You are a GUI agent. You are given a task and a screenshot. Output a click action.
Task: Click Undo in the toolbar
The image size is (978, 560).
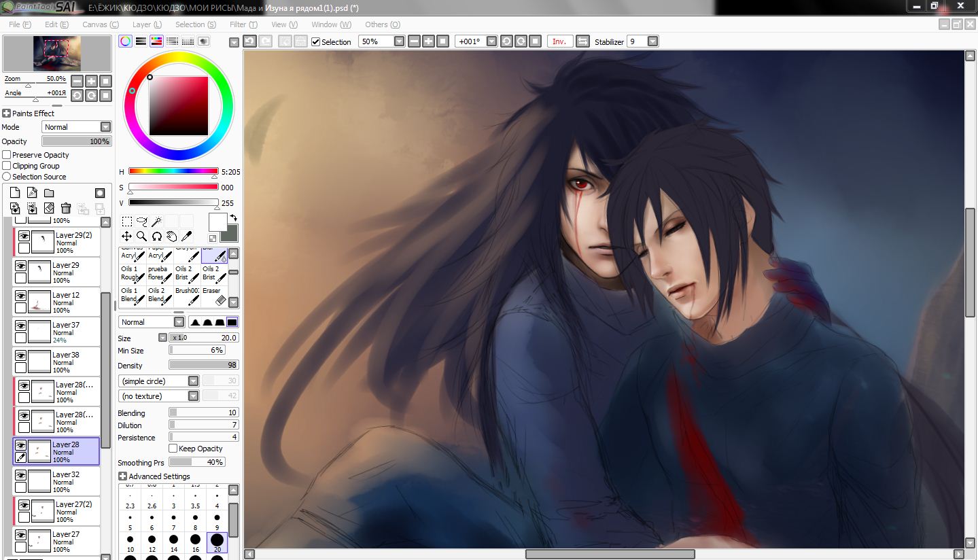249,41
